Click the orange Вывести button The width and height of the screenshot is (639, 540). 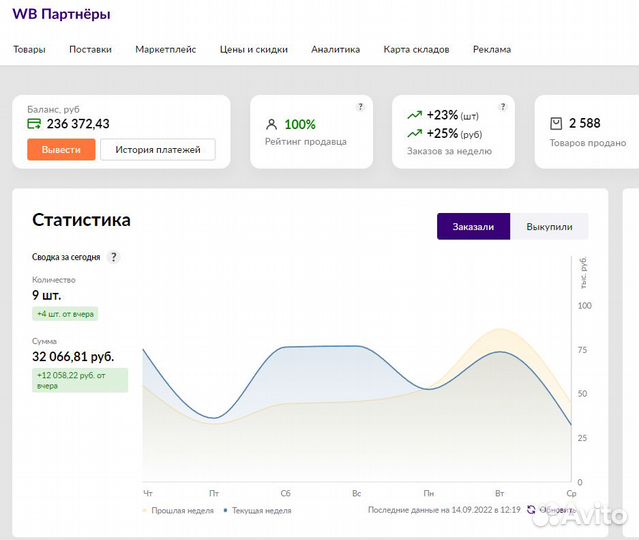click(61, 150)
